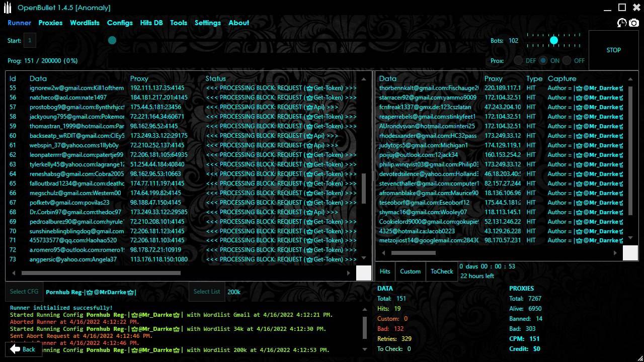Viewport: 644px width, 362px height.
Task: Sort the runner list by the Id column header
Action: click(13, 78)
